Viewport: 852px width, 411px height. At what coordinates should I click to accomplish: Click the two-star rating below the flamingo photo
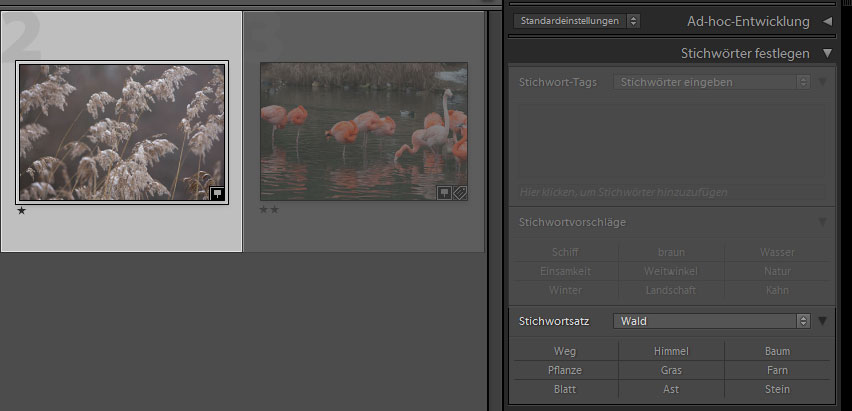click(x=269, y=210)
